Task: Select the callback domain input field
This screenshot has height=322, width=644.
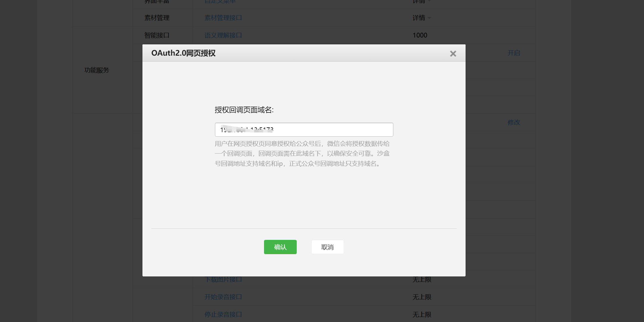Action: point(304,129)
